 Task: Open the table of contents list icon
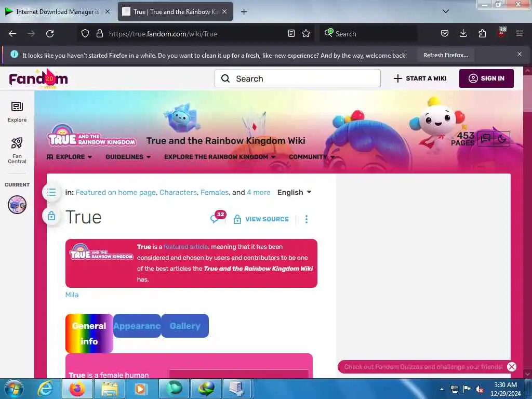(x=51, y=192)
